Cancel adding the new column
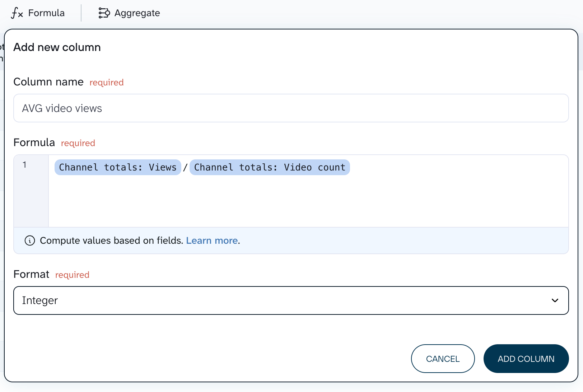This screenshot has height=392, width=583. pyautogui.click(x=443, y=359)
